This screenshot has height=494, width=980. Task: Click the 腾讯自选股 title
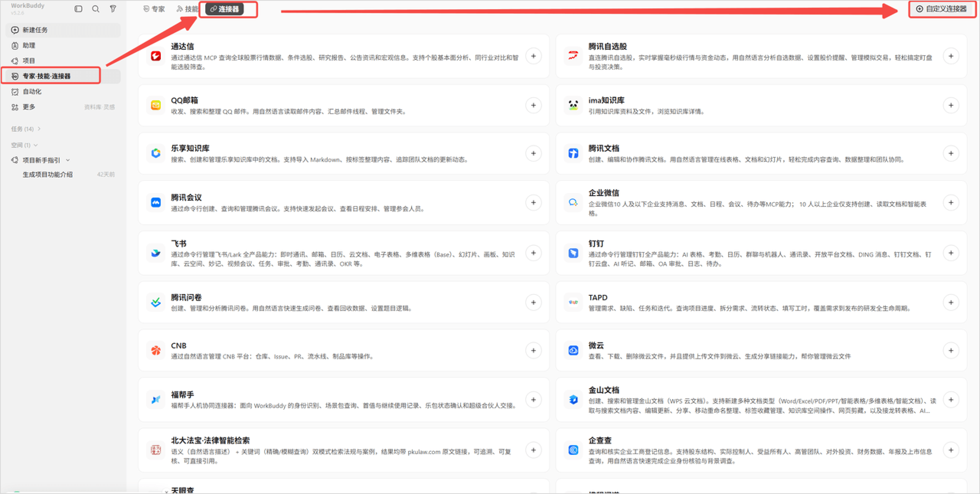click(608, 47)
